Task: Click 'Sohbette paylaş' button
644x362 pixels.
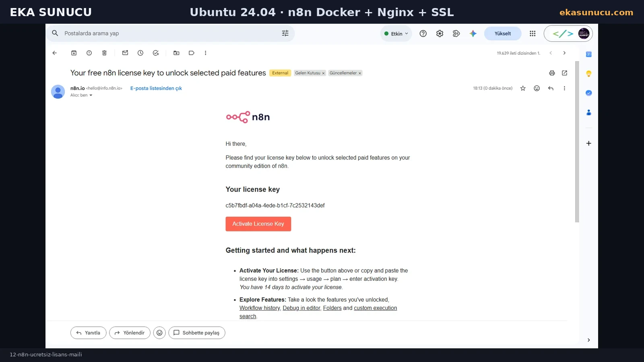Action: 197,333
